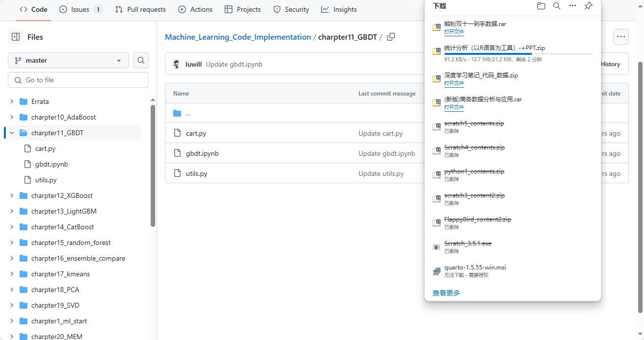Click the History button

point(610,64)
